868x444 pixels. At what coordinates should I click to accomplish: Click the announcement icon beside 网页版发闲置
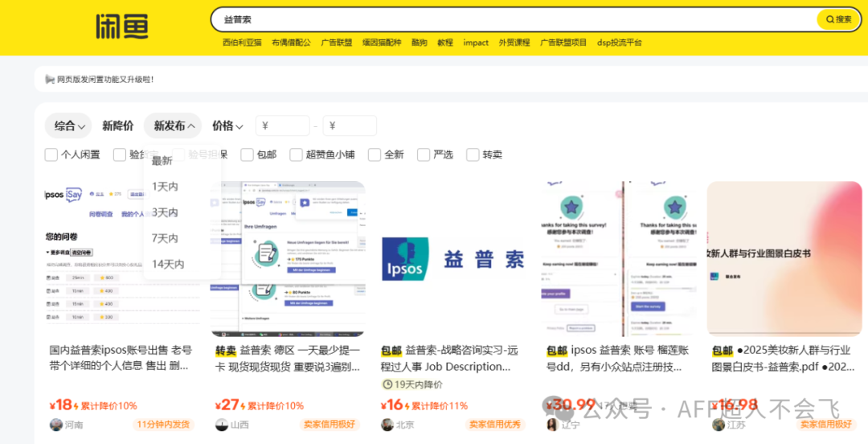[x=50, y=80]
